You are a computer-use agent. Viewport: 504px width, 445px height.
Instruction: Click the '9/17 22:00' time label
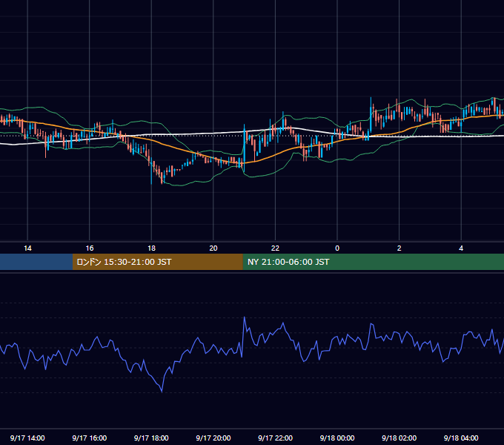coord(276,438)
